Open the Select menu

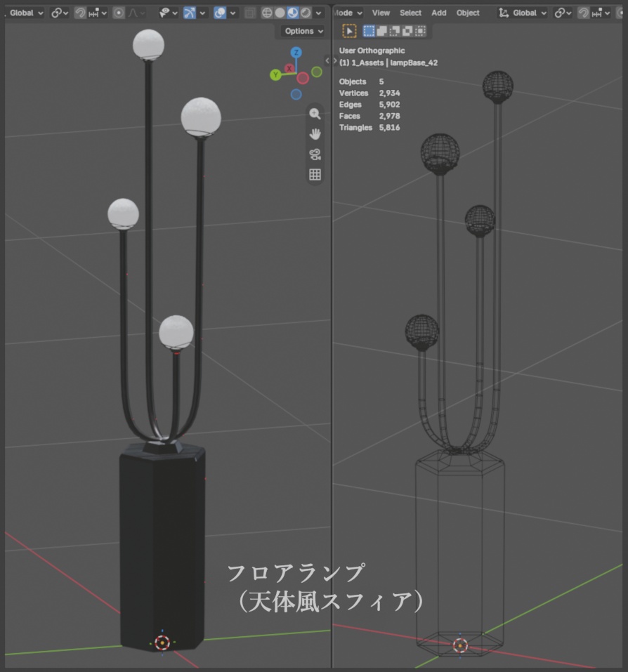coord(410,13)
